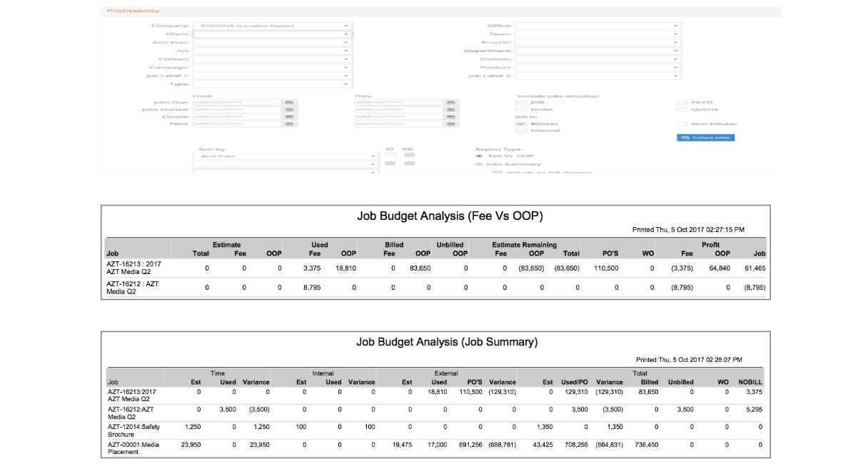Screen dimensions: 868x474
Task: Open calendar picker for Filed Thru date
Action: [450, 124]
